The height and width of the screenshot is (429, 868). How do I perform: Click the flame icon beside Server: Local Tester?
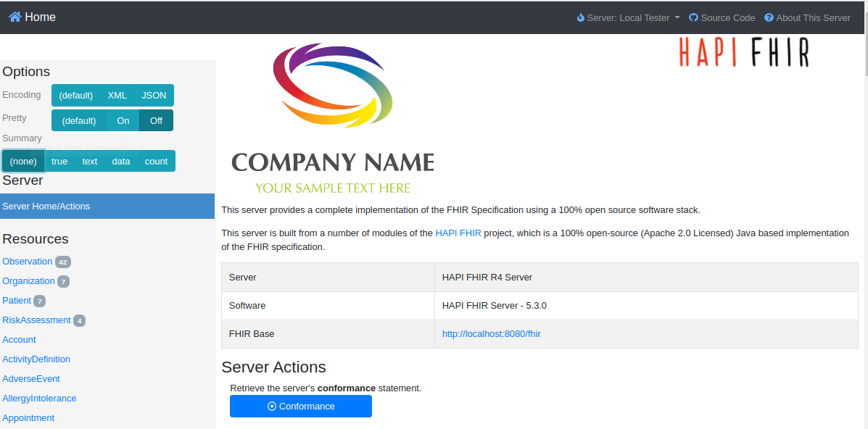point(581,17)
